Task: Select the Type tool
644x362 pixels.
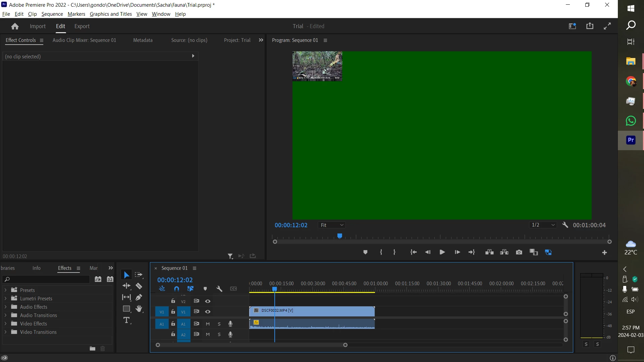Action: coord(126,320)
